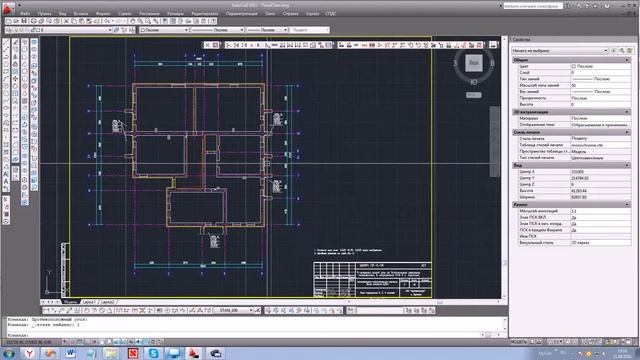Open Skype from the taskbar
The image size is (640, 360).
point(153,353)
